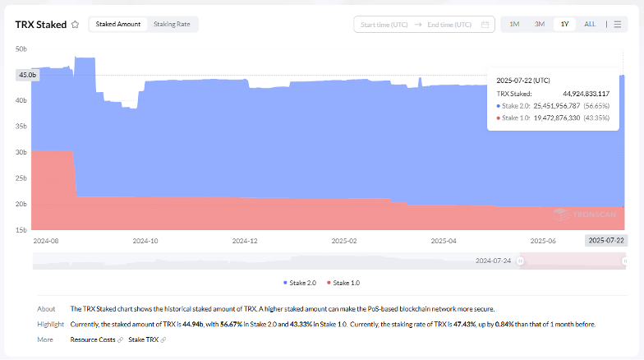The height and width of the screenshot is (360, 644).
Task: Favorite the TRX Staked chart with star
Action: (76, 25)
